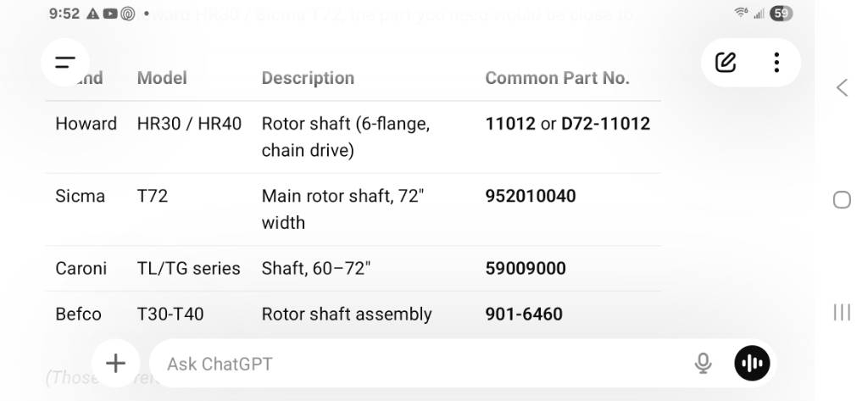
Task: Tap the Howard brand cell
Action: coord(86,124)
